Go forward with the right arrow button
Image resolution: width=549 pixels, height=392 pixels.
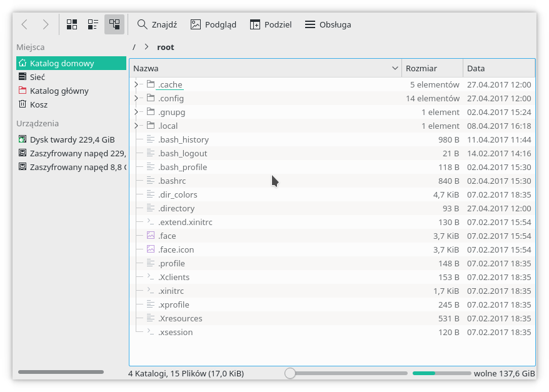(46, 24)
